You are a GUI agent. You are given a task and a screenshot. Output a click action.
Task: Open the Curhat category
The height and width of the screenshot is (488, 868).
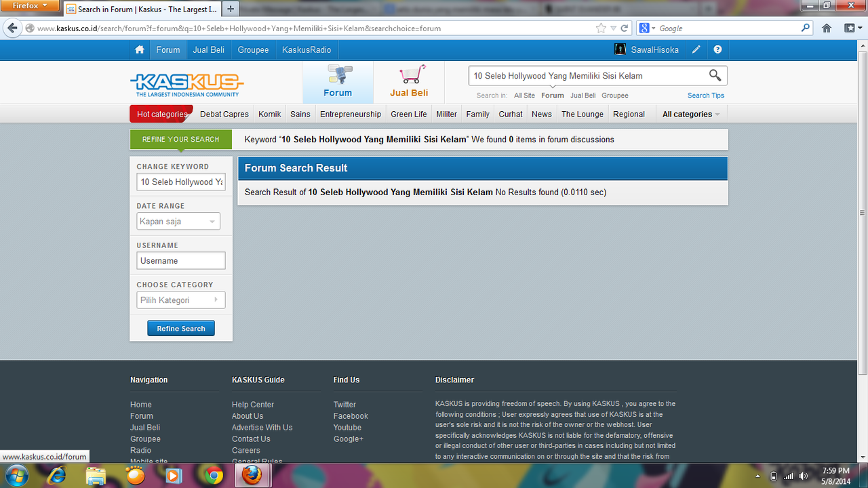511,114
